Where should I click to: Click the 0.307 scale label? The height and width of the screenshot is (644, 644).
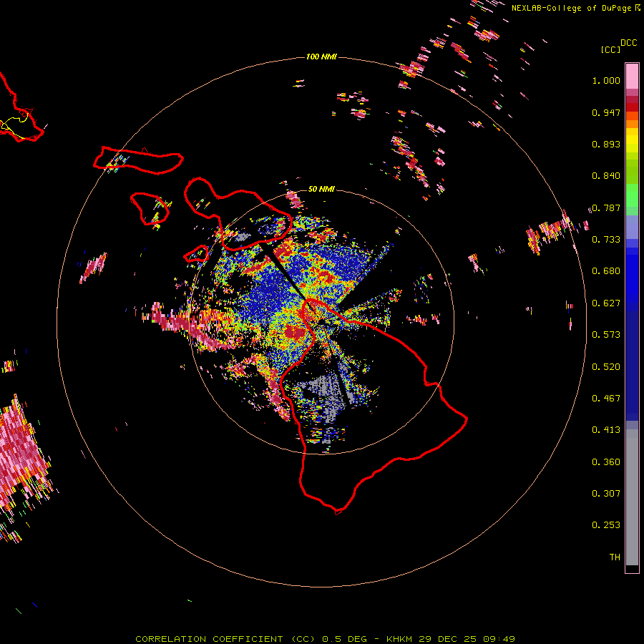(x=606, y=494)
